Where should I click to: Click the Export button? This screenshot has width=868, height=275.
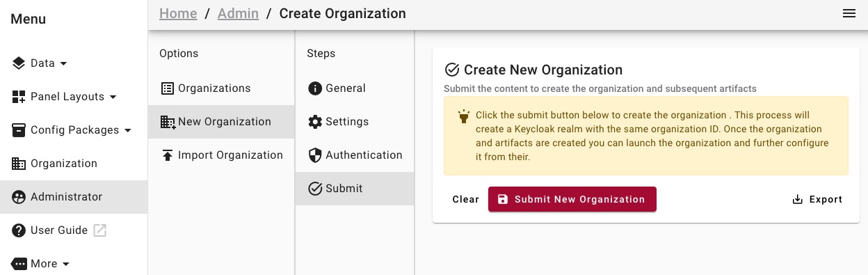817,199
